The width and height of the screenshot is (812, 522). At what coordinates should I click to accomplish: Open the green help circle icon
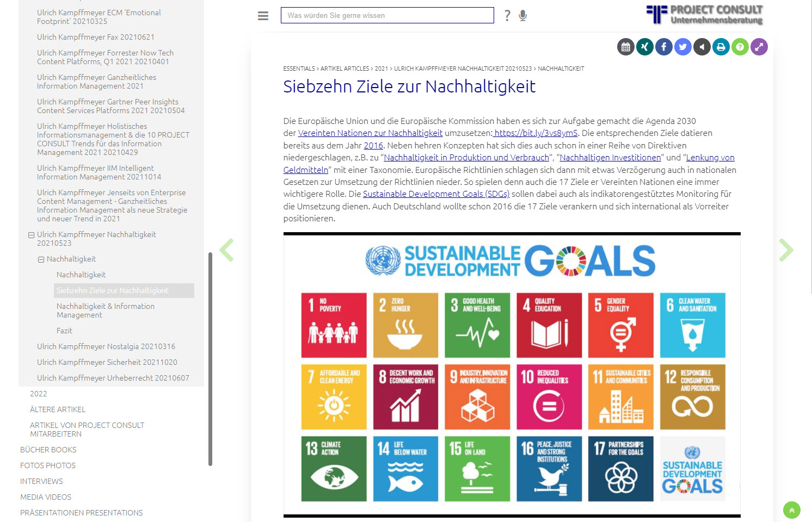click(740, 47)
